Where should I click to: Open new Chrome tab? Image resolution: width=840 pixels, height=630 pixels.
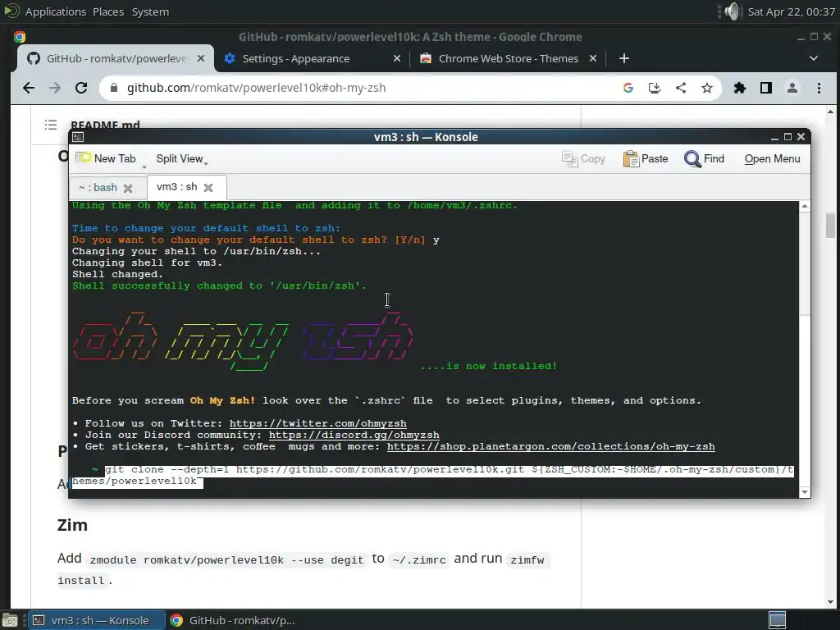[x=624, y=58]
